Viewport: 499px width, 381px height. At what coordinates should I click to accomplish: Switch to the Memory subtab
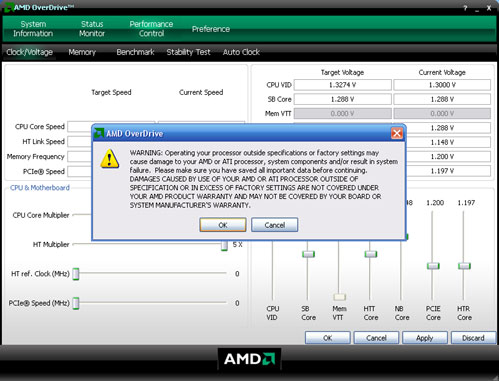point(82,52)
